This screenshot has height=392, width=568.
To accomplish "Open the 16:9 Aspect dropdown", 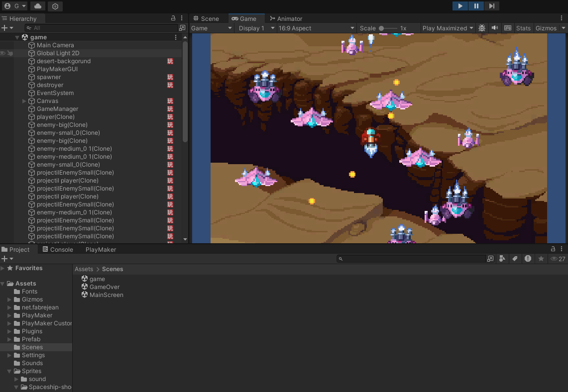I will coord(316,28).
